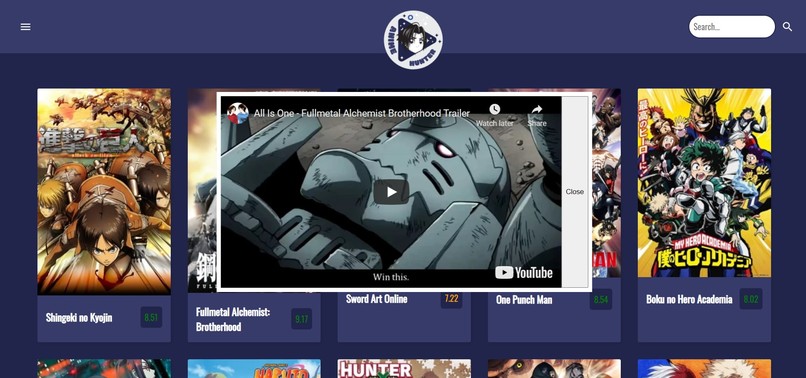Open the YouTube logo link
The image size is (806, 378).
(x=524, y=273)
